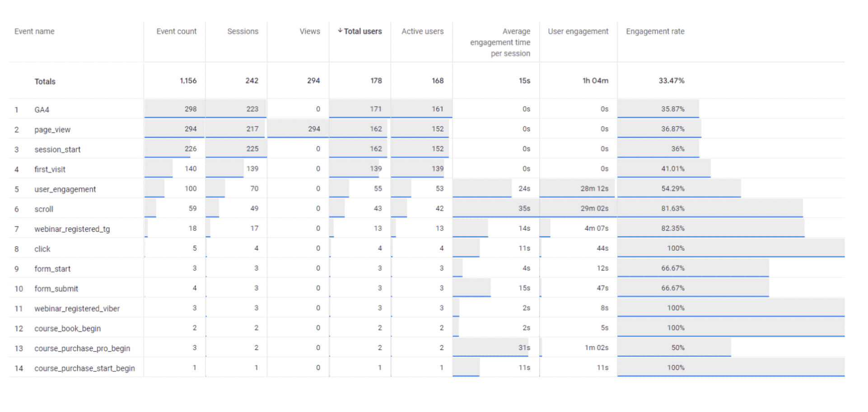Open the page_view event
Screen dimensions: 868x412
52,130
